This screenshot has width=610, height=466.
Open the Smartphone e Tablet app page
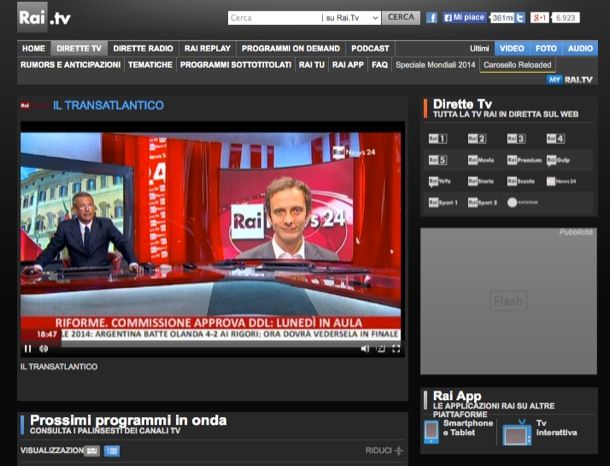[x=459, y=431]
